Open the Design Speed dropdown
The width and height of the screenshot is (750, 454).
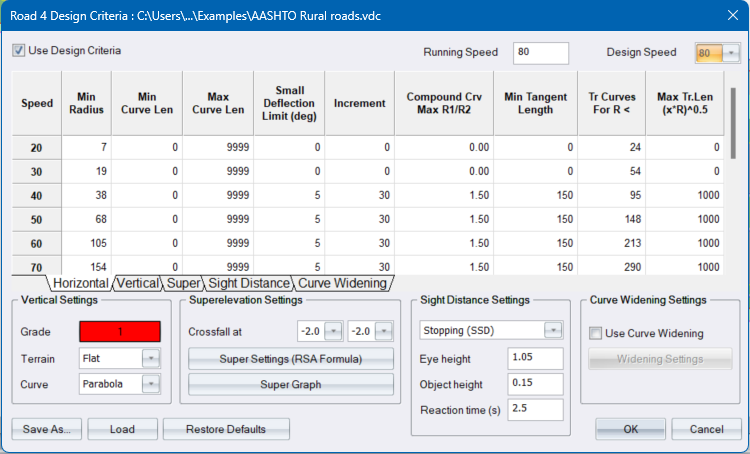point(732,53)
